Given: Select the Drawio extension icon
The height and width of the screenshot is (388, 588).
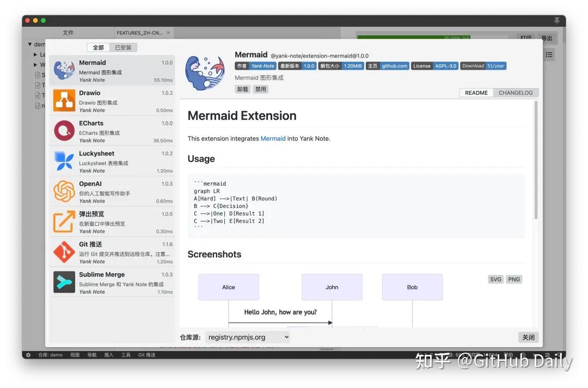Looking at the screenshot, I should [64, 101].
